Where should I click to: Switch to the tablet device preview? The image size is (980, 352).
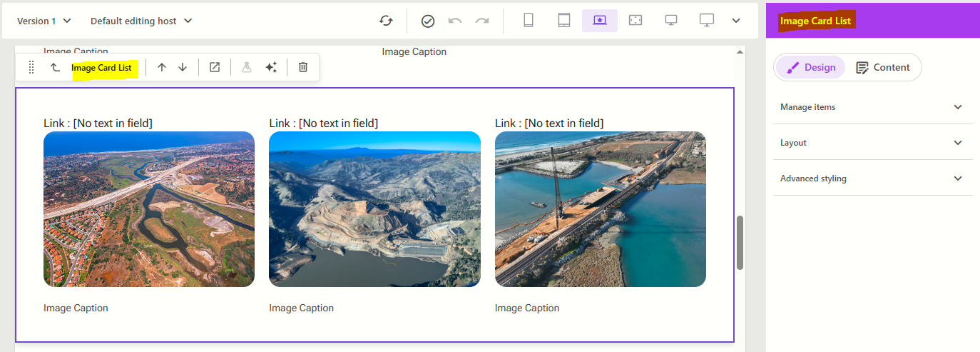[x=564, y=21]
